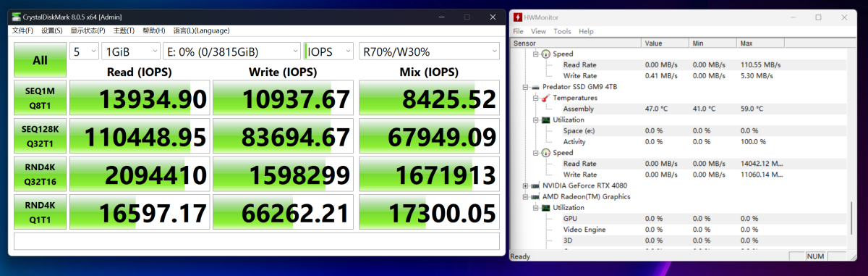Click SEQ128K read result 110448.95

[x=139, y=135]
